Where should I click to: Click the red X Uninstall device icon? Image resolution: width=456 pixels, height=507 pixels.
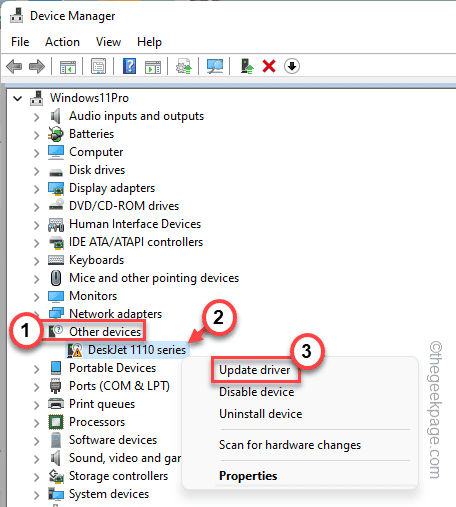pos(269,66)
